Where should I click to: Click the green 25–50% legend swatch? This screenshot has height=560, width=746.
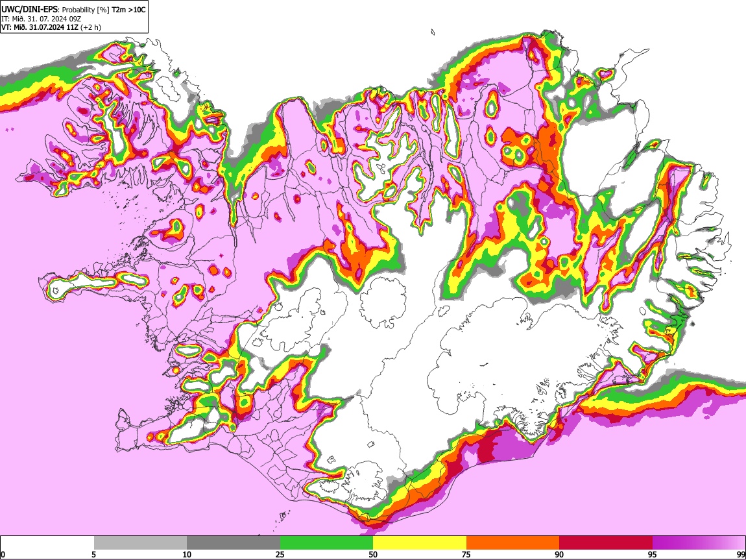click(x=326, y=543)
